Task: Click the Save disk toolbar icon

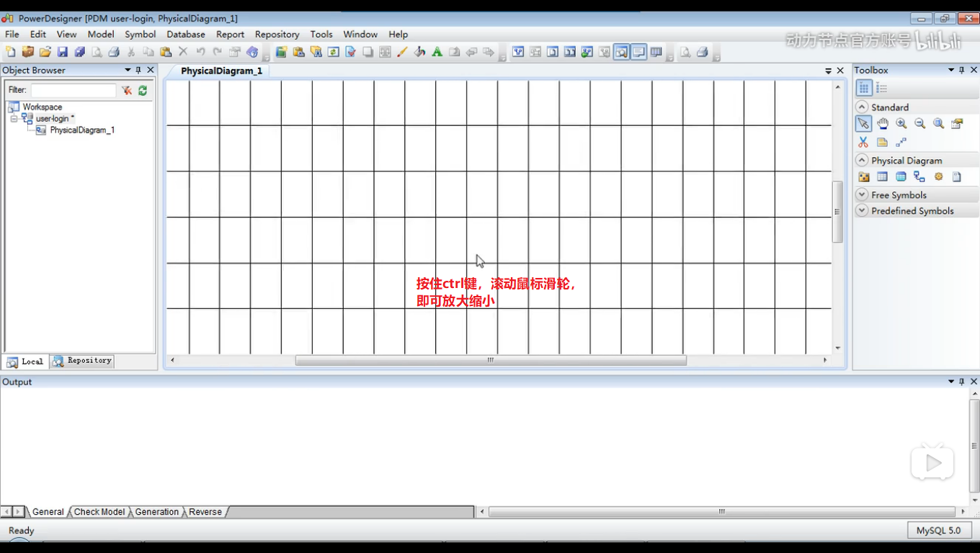Action: click(x=63, y=52)
